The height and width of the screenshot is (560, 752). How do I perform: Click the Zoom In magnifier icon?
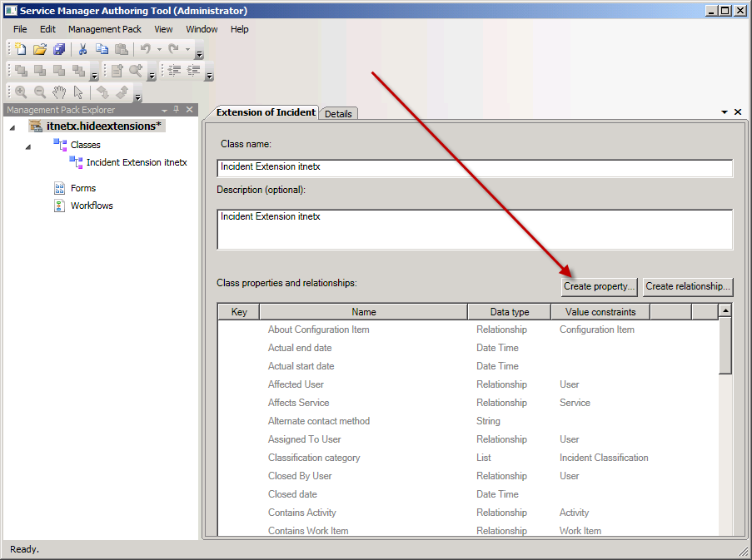tap(21, 92)
